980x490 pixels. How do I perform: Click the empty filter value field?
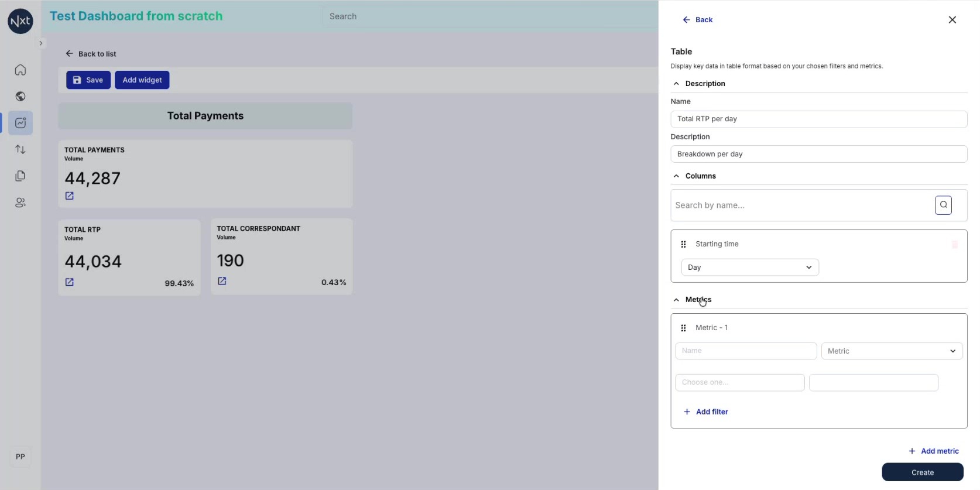(x=873, y=382)
